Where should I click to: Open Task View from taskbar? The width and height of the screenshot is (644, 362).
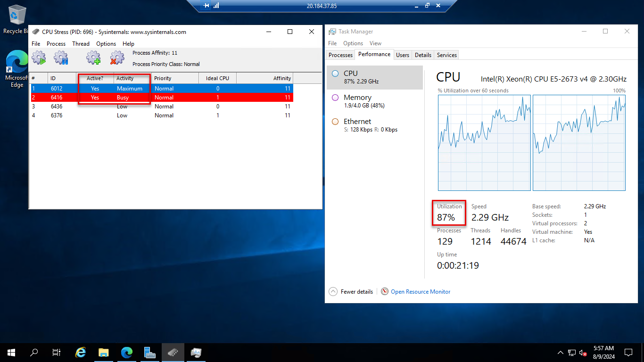coord(57,352)
